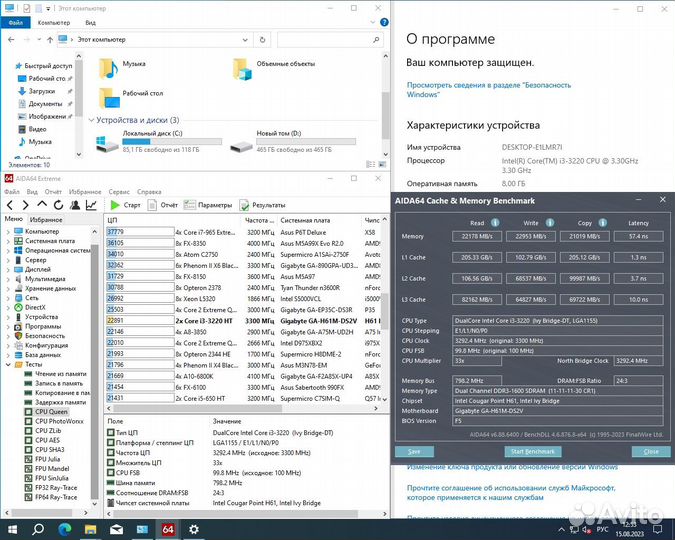Screen dimensions: 675x540
Task: Click AIDA64 up-level arrow icon
Action: point(42,205)
